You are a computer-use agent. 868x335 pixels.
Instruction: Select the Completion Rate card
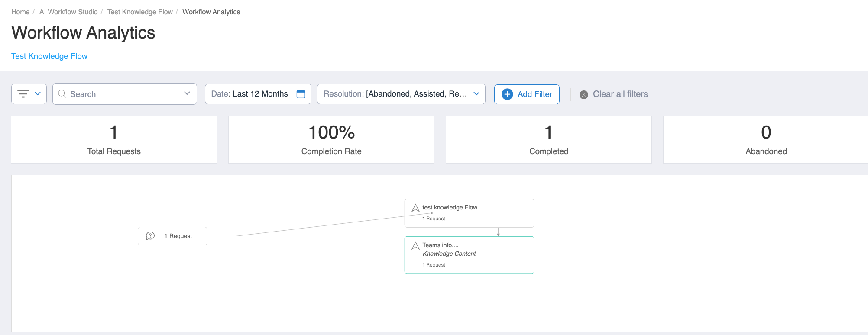tap(331, 140)
